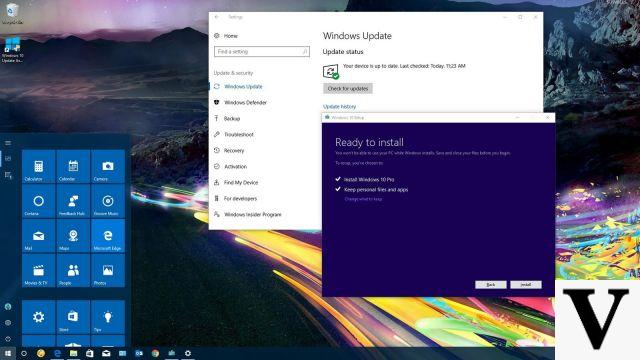
Task: Open the Maps tile in Start menu
Action: (73, 236)
